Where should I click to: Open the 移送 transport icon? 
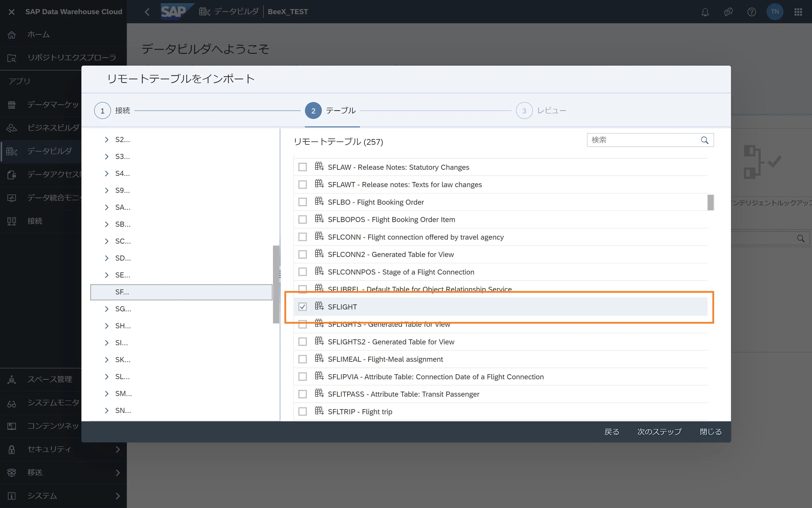pos(12,473)
